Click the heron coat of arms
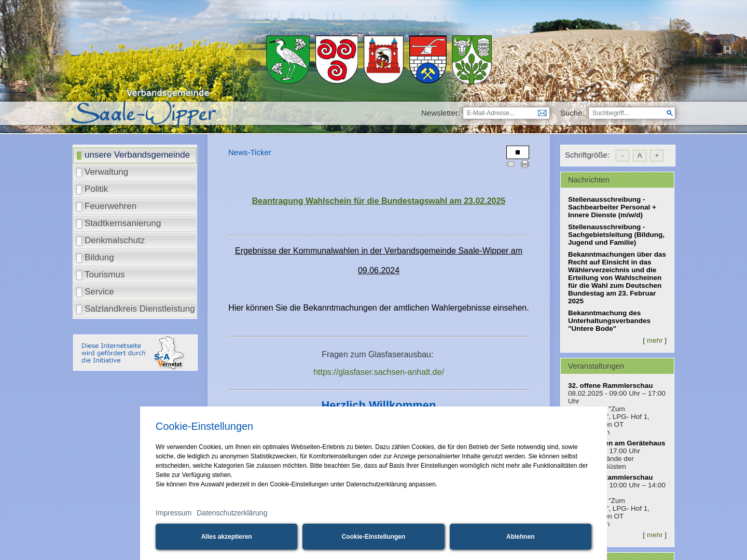The image size is (747, 560). tap(288, 60)
